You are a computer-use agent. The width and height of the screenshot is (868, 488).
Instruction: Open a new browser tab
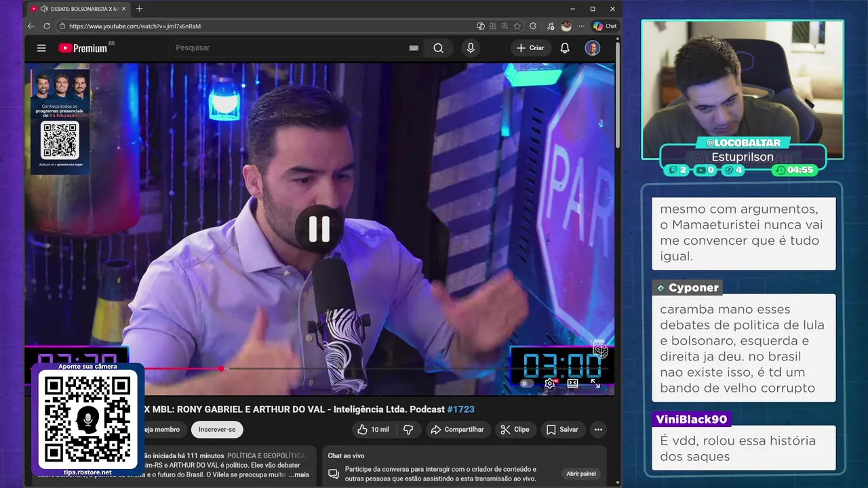coord(139,9)
